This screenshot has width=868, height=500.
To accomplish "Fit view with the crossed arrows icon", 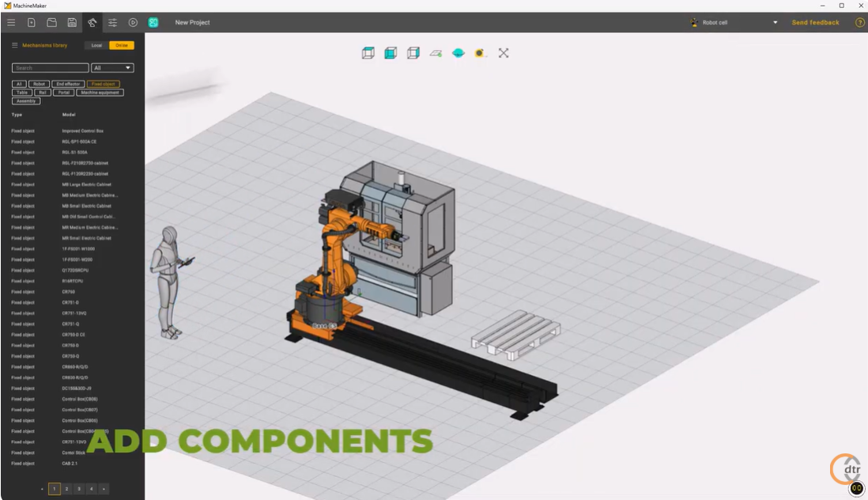I will pos(504,53).
